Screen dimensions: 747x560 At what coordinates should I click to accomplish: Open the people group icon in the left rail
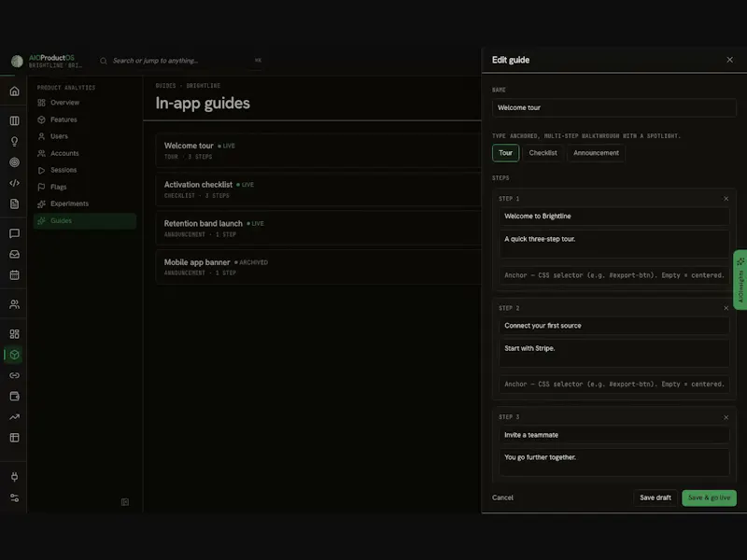14,304
